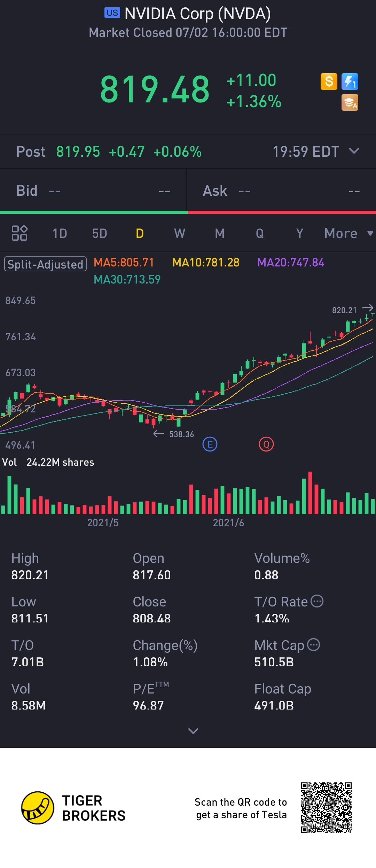Tap the T/O value 7.01B
Viewport: 376px width, 868px height.
click(28, 662)
